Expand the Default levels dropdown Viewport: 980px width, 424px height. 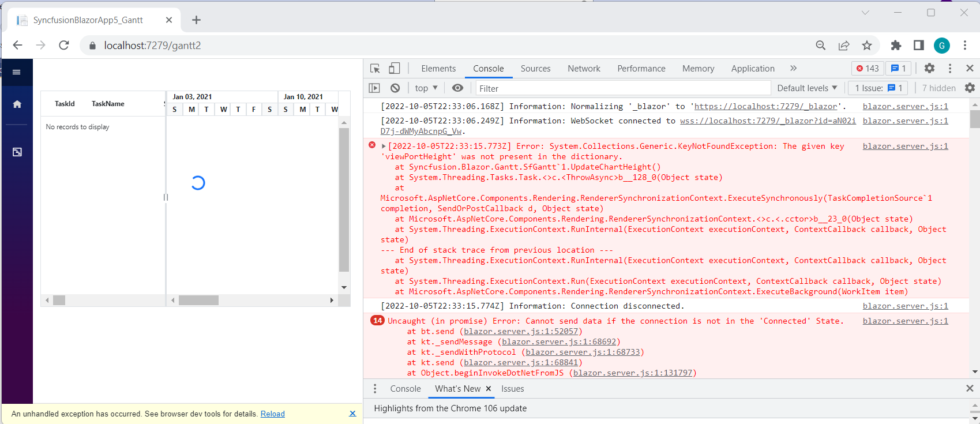[806, 88]
